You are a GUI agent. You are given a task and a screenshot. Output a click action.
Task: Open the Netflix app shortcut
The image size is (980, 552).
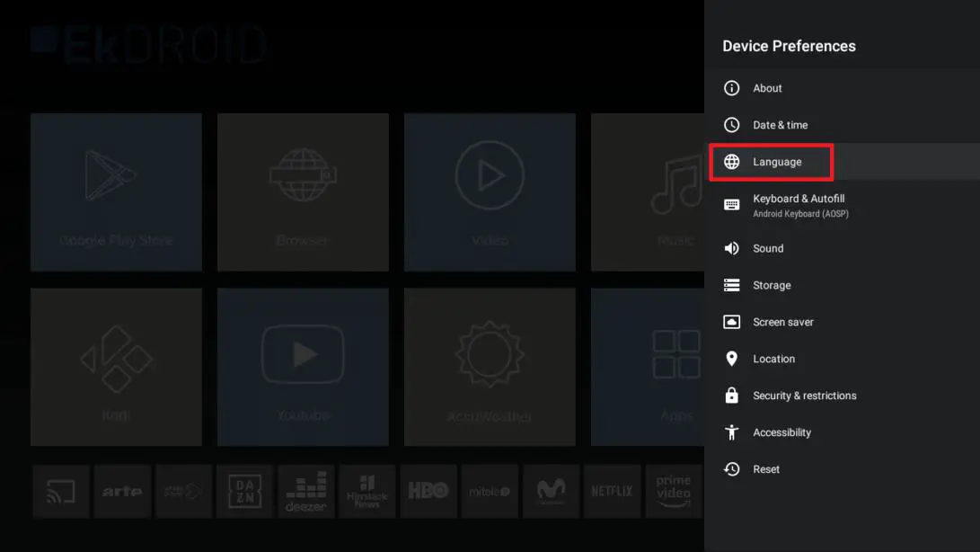tap(612, 491)
